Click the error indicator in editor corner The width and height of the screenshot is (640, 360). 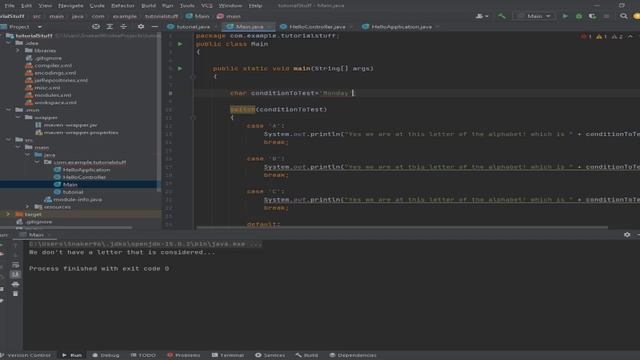(586, 36)
